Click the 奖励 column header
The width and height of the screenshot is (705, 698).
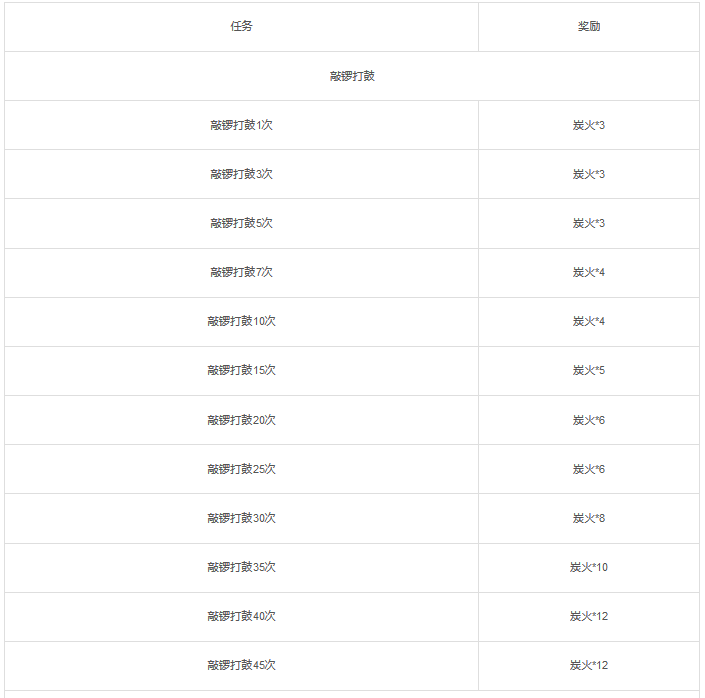(x=589, y=26)
